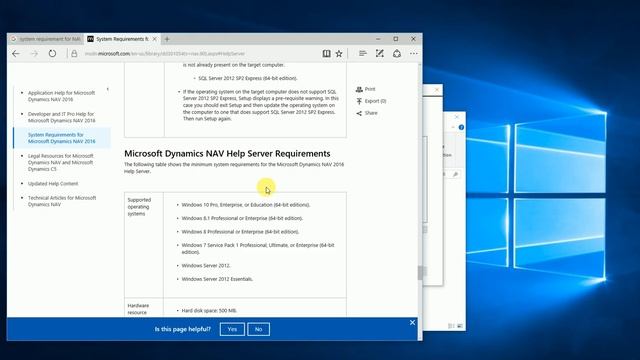Close the rearmost background window
The width and height of the screenshot is (640, 360).
457,117
